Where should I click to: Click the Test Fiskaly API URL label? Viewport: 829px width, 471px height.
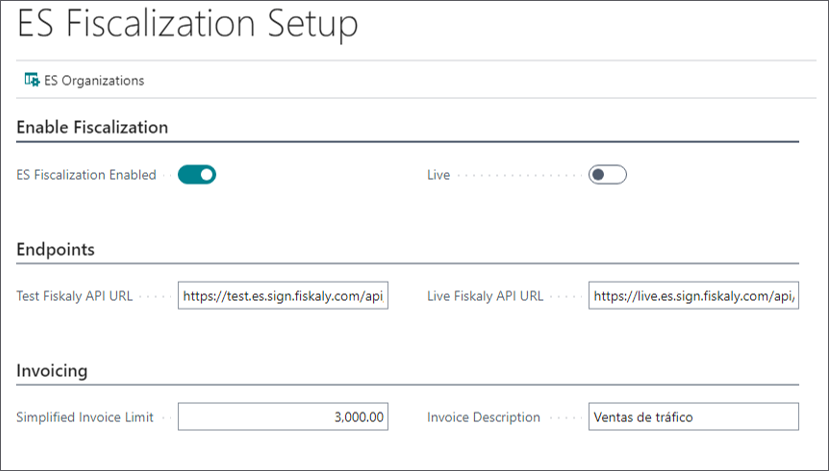tap(75, 296)
